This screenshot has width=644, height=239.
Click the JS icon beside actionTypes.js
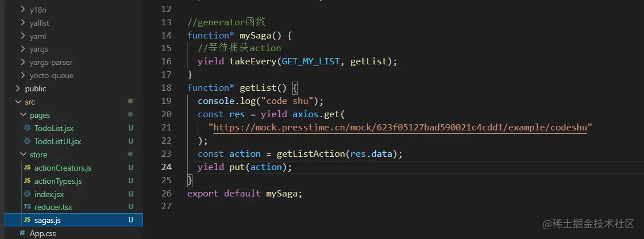pyautogui.click(x=27, y=181)
